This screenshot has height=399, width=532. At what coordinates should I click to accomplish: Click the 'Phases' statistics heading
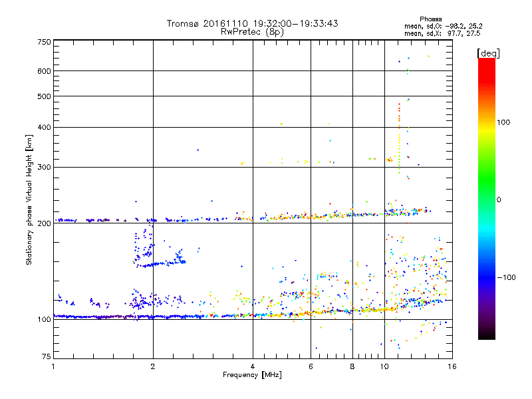click(430, 19)
